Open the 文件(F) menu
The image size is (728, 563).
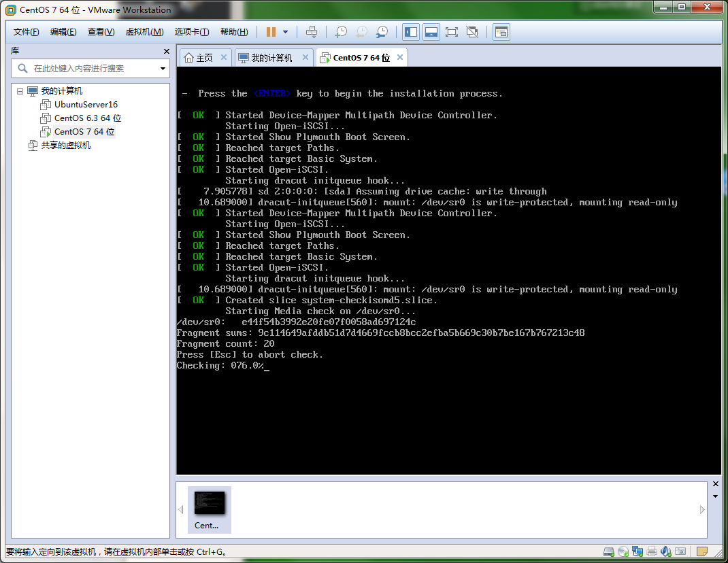(26, 32)
